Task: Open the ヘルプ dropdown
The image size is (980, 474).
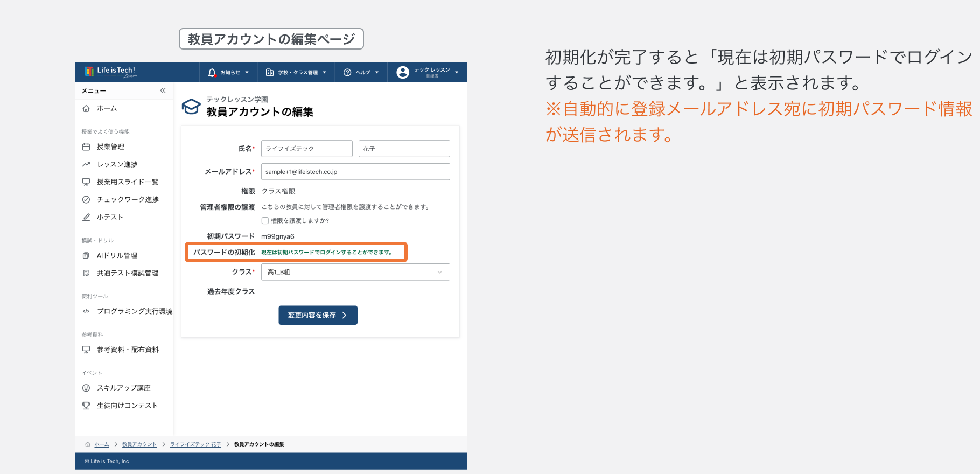Action: click(361, 72)
